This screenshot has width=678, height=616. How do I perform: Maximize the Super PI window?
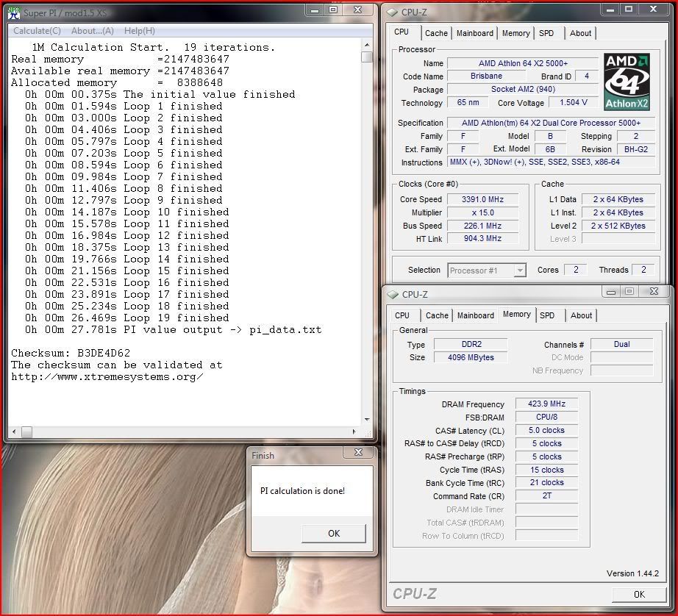(333, 10)
